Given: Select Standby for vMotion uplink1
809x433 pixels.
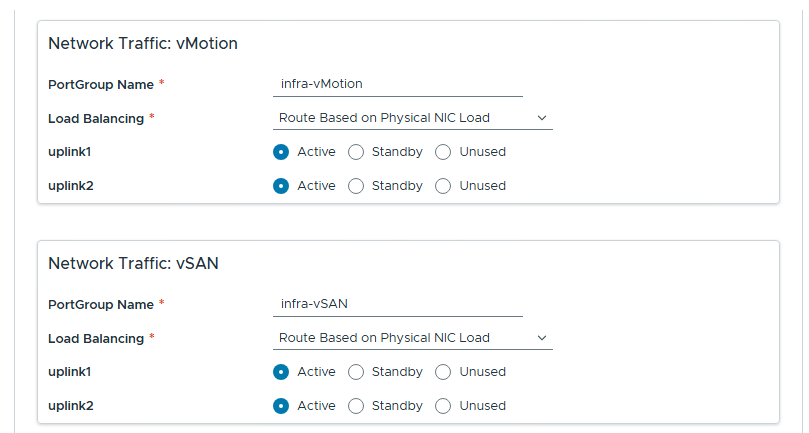Looking at the screenshot, I should [x=356, y=152].
